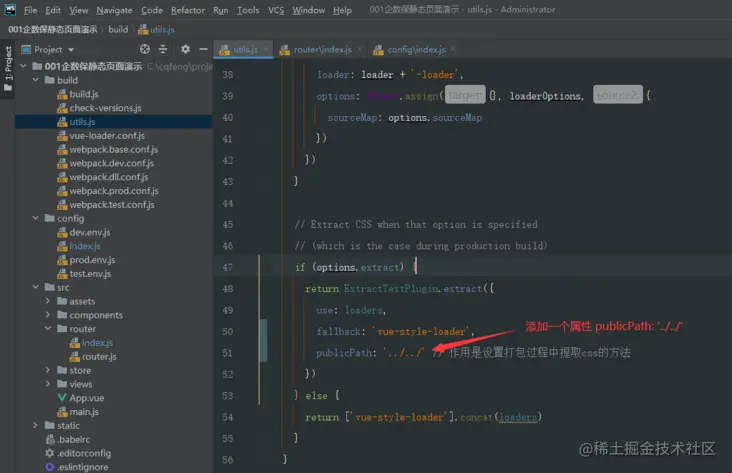
Task: Click the project root breadcrumb
Action: (x=53, y=29)
